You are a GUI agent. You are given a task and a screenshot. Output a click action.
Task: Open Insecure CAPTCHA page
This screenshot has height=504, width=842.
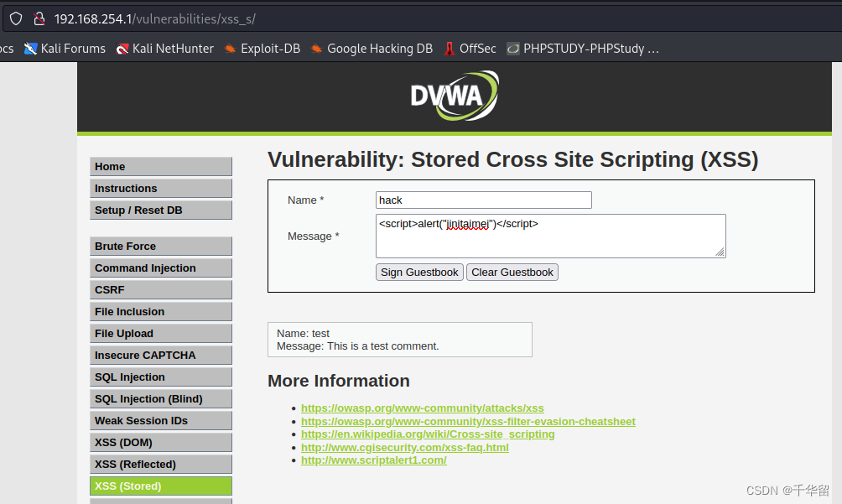pyautogui.click(x=161, y=356)
